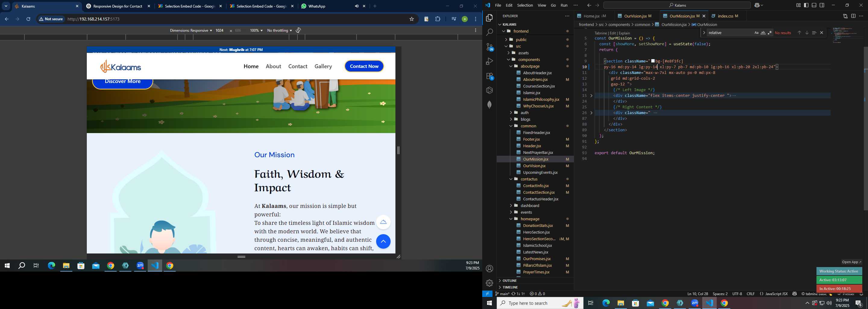The height and width of the screenshot is (309, 868).
Task: Click the rotate device icon in toolbar
Action: click(298, 30)
